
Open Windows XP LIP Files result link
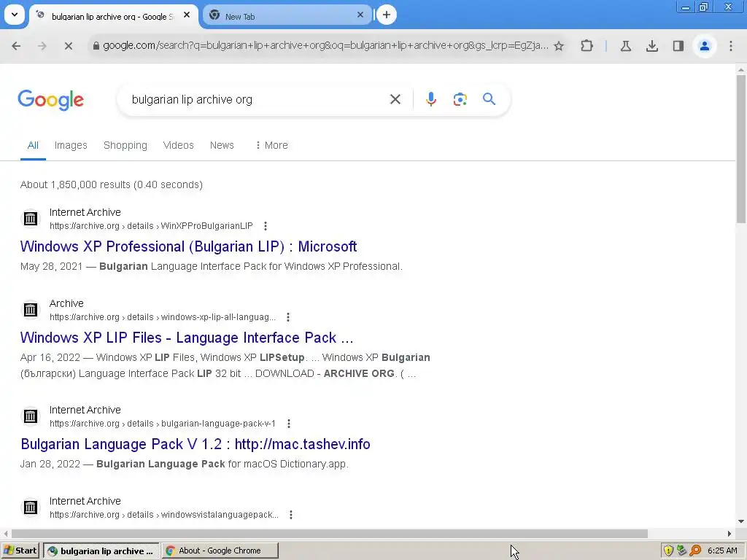click(x=187, y=338)
